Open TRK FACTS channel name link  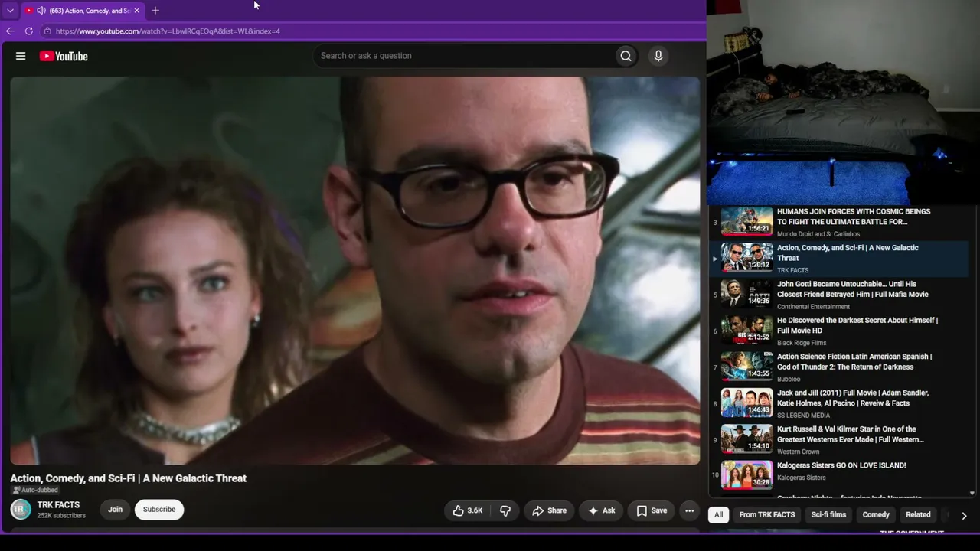click(58, 505)
